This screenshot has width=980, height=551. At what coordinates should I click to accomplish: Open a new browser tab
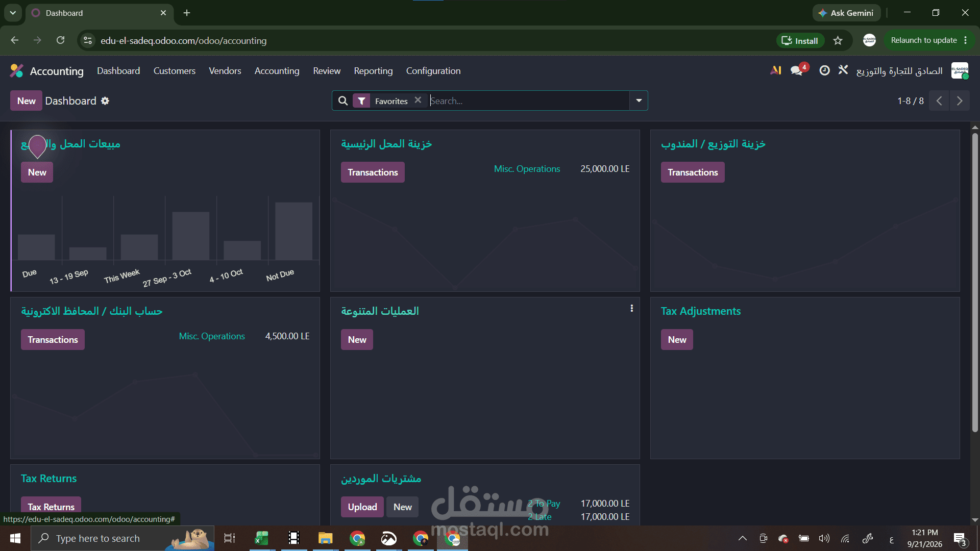click(187, 13)
